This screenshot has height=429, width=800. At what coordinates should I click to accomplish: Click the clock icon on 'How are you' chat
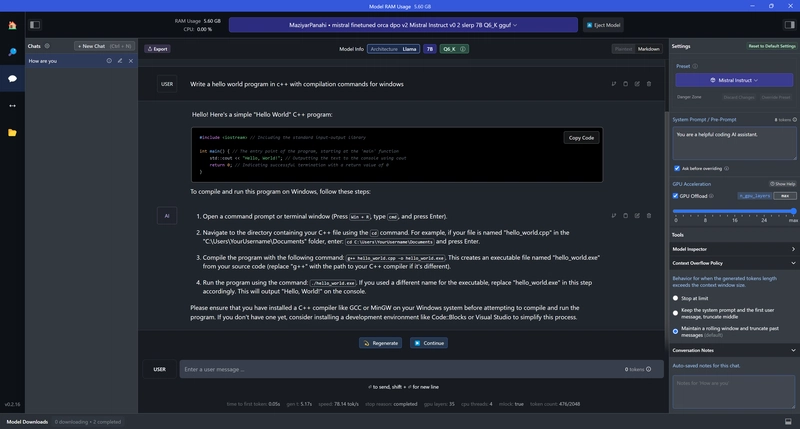pos(109,61)
